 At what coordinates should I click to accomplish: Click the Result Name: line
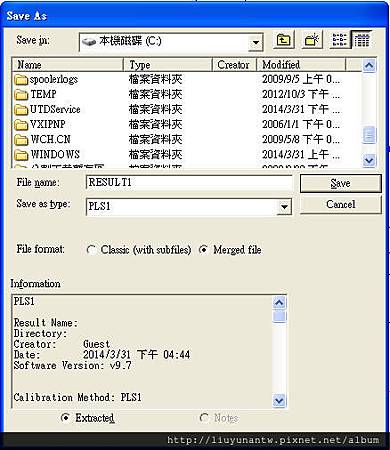[46, 323]
